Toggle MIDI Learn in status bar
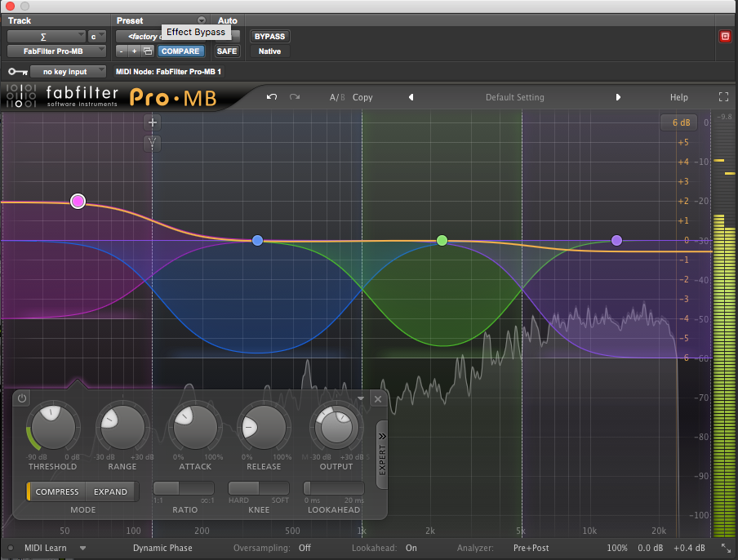 tap(45, 548)
